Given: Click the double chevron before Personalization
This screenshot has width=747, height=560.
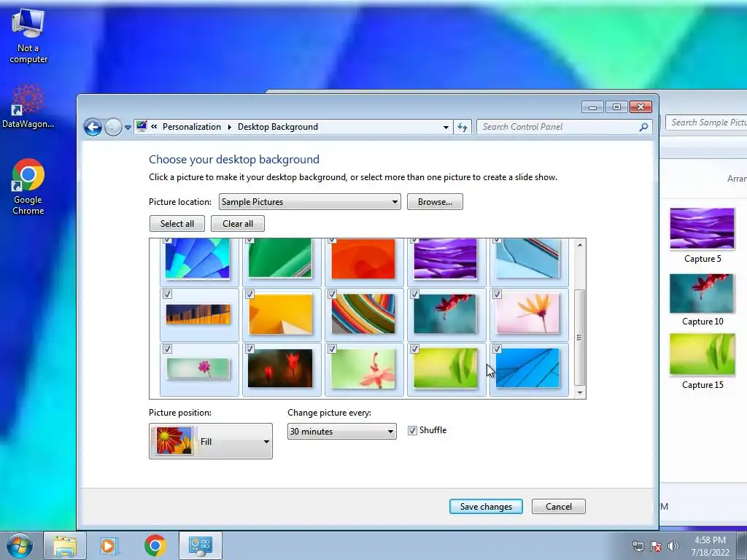Looking at the screenshot, I should tap(154, 127).
